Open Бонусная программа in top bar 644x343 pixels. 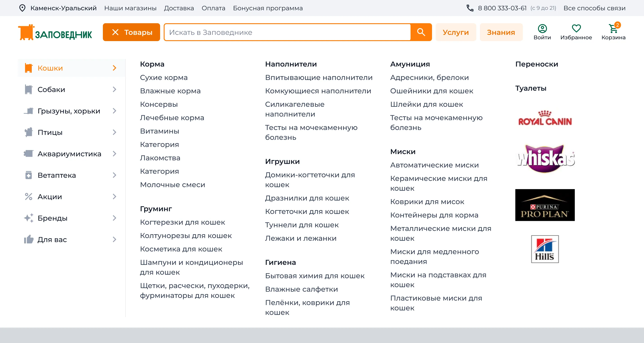pos(267,8)
